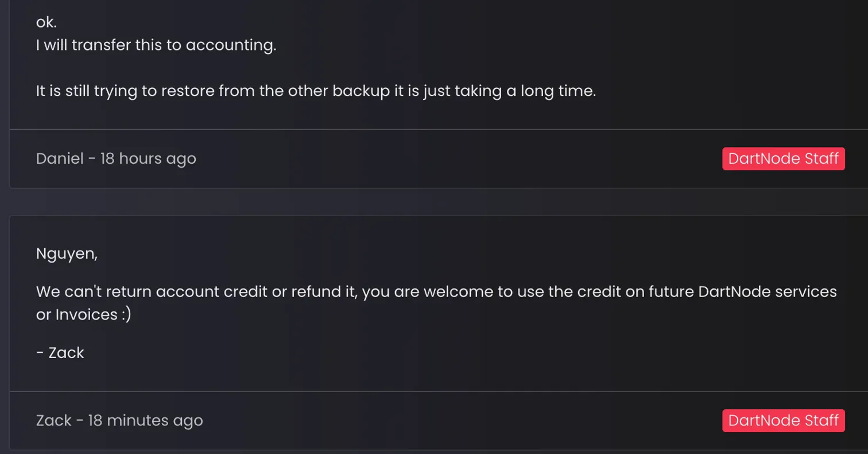The height and width of the screenshot is (454, 868).
Task: Click the "or Invoices :)" line
Action: [83, 314]
